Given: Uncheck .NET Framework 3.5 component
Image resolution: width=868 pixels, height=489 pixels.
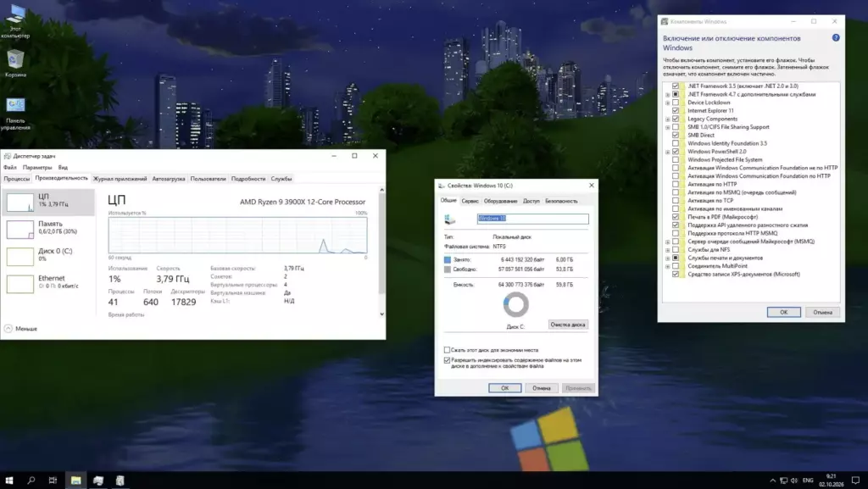Looking at the screenshot, I should 676,86.
